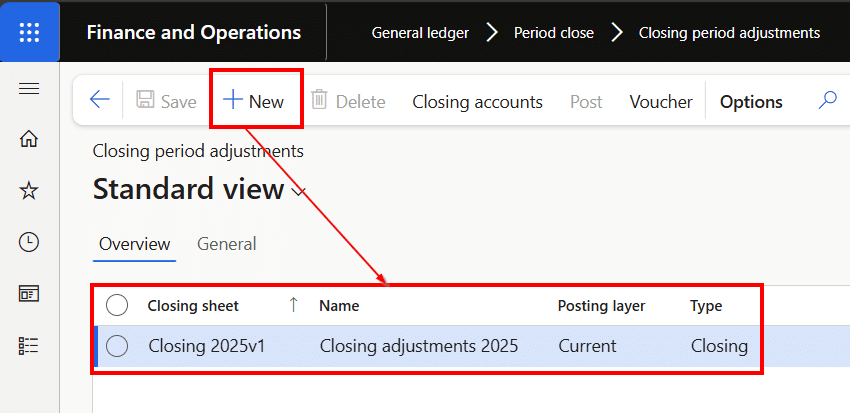Image resolution: width=850 pixels, height=413 pixels.
Task: Open Modules list icon in sidebar
Action: [29, 345]
